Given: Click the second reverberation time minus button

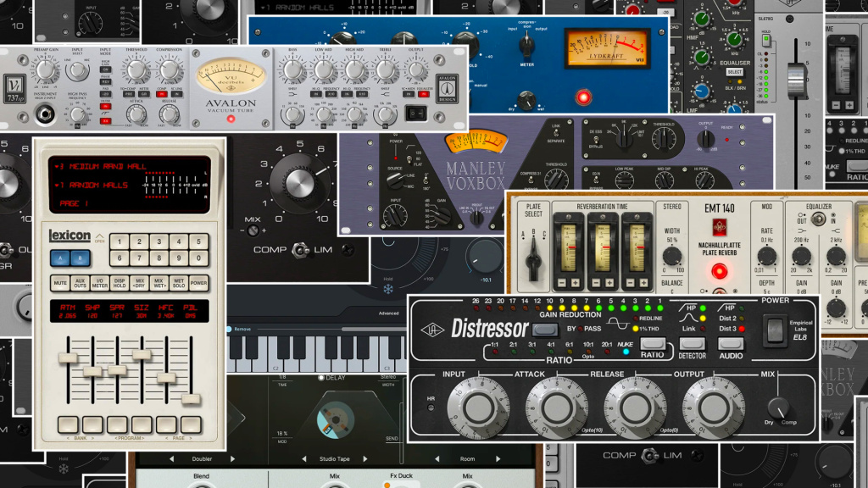Looking at the screenshot, I should pyautogui.click(x=596, y=283).
